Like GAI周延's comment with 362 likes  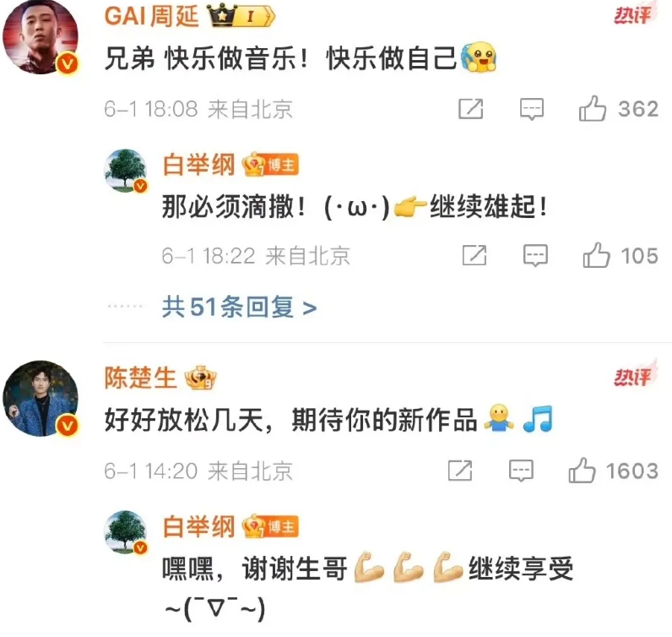pos(593,108)
